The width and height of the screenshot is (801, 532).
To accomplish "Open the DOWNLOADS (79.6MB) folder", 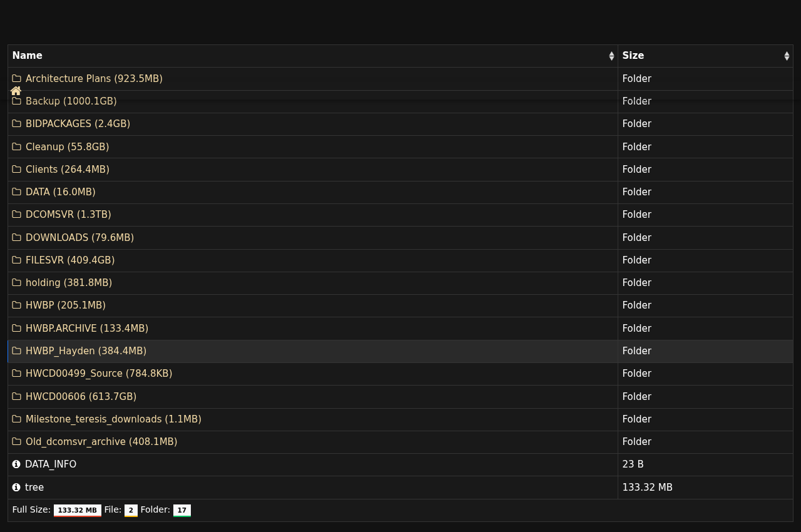I will tap(79, 238).
